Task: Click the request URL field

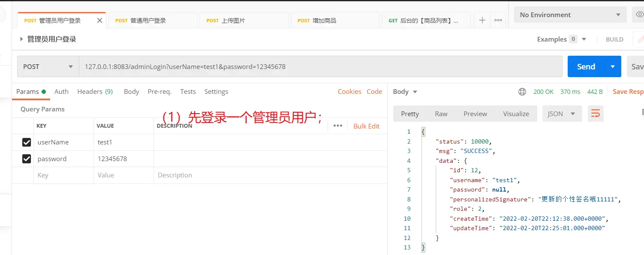Action: pyautogui.click(x=321, y=67)
